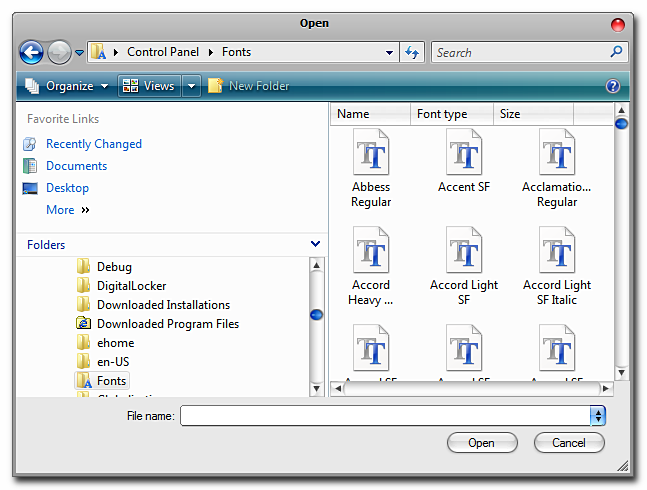Image resolution: width=647 pixels, height=490 pixels.
Task: Click the Downloaded Program Files folder icon
Action: click(x=83, y=323)
